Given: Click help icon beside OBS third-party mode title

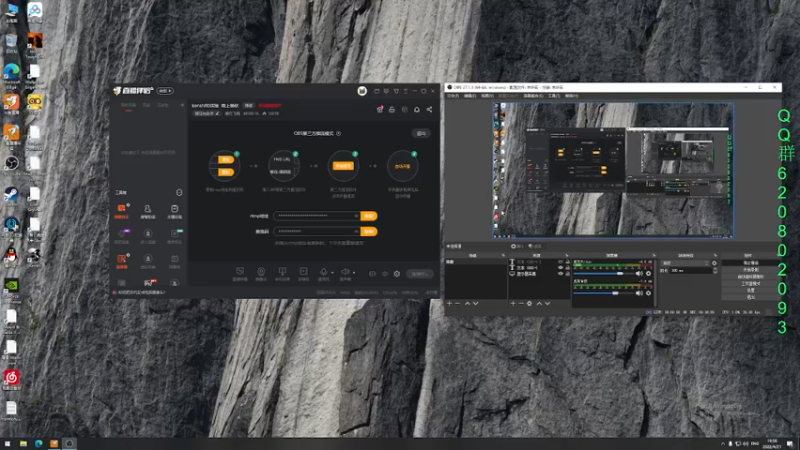Looking at the screenshot, I should pos(338,133).
